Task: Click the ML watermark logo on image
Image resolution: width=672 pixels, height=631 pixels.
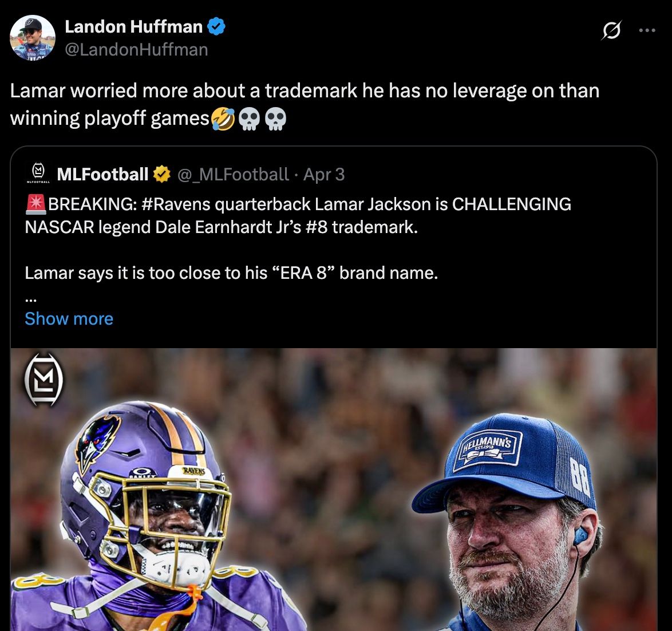Action: [44, 380]
